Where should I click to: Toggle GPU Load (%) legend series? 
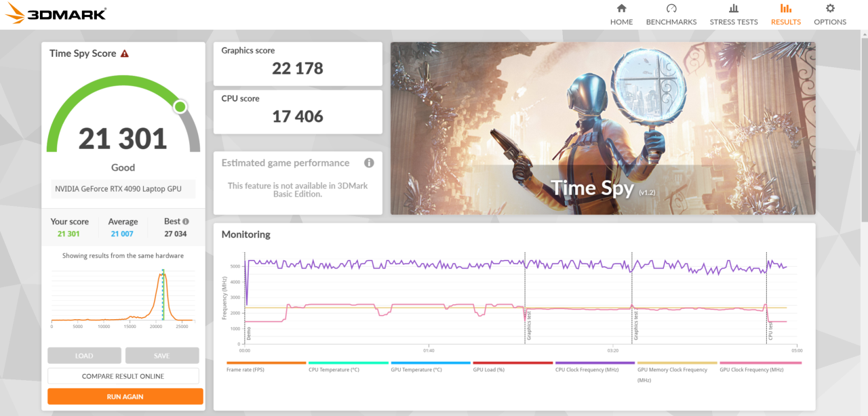pyautogui.click(x=513, y=367)
